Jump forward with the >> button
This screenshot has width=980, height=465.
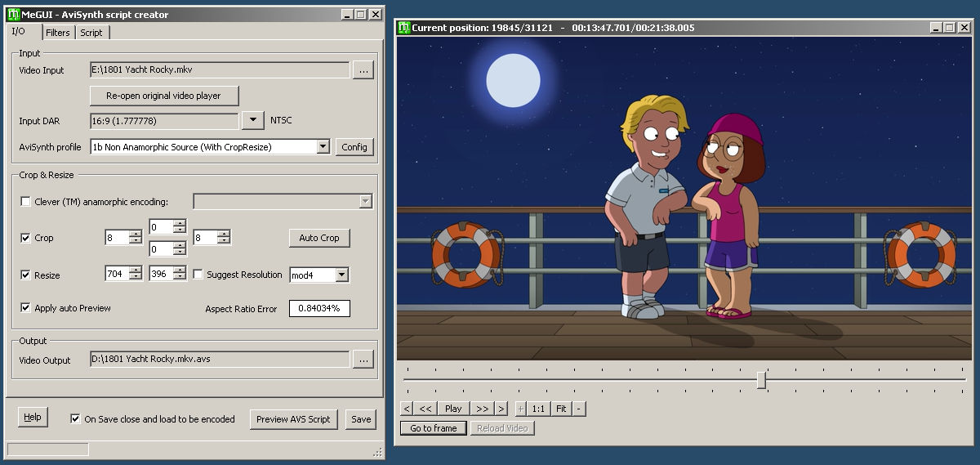pyautogui.click(x=482, y=409)
